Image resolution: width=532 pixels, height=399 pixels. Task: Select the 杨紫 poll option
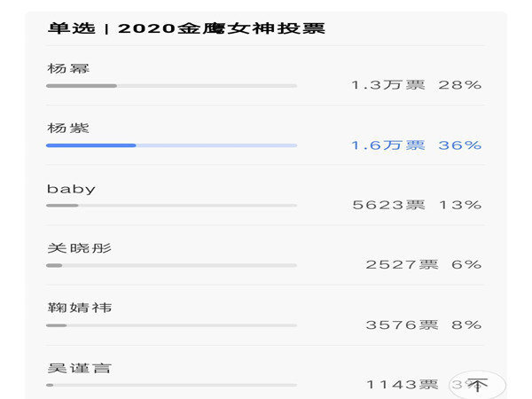pos(265,136)
